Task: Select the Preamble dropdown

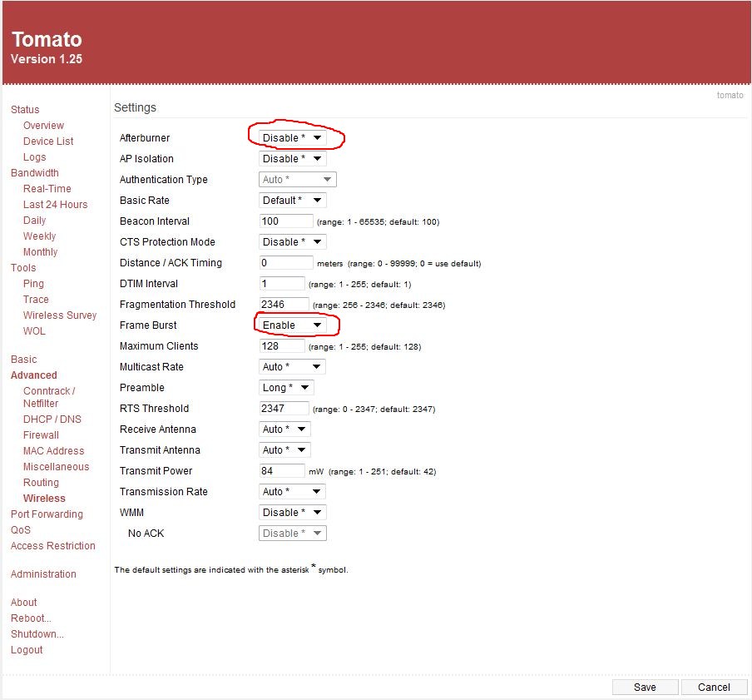Action: [286, 388]
